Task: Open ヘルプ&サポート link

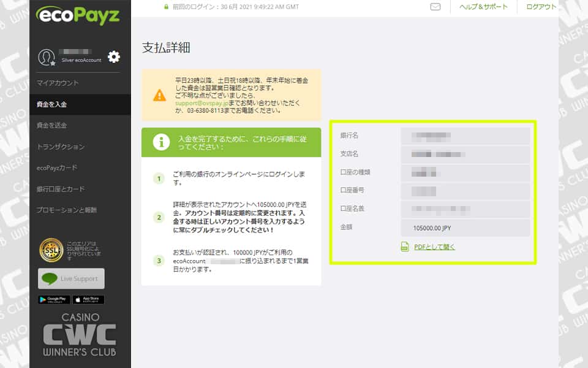Action: coord(483,7)
